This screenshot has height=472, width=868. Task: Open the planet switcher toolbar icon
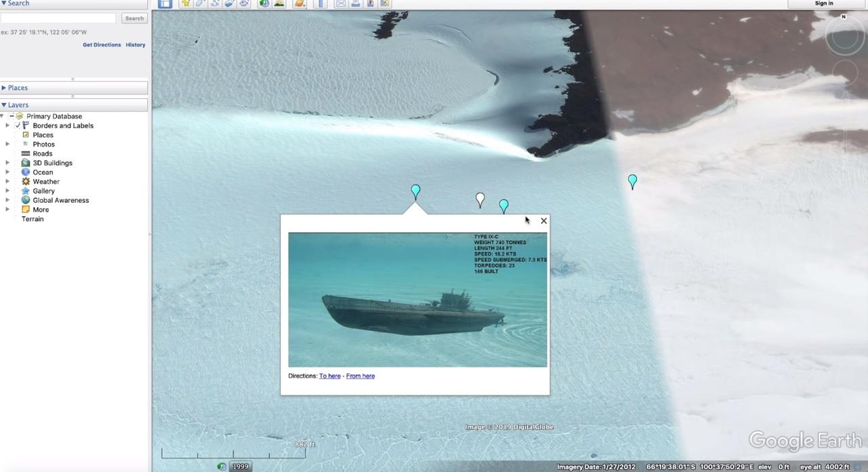click(x=299, y=3)
